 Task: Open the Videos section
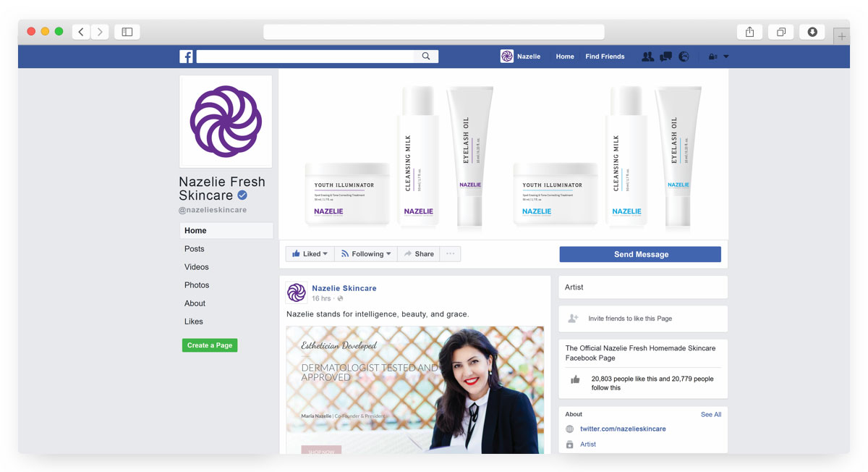197,267
